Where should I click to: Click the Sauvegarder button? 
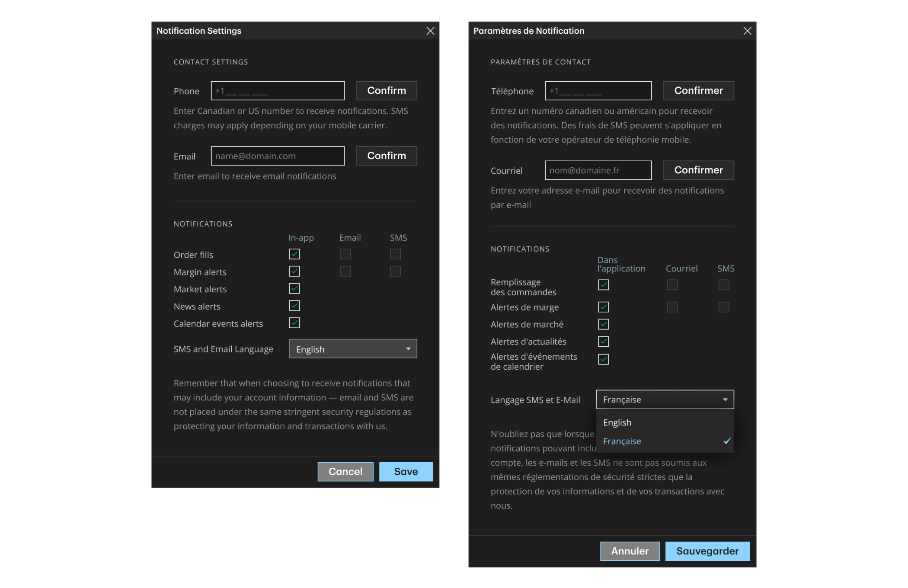tap(707, 551)
